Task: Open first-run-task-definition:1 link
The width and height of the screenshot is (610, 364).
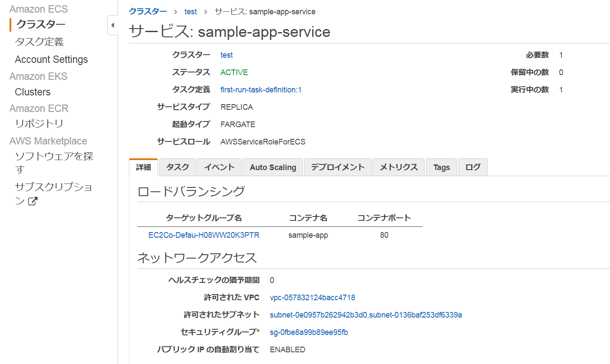Action: coord(261,90)
